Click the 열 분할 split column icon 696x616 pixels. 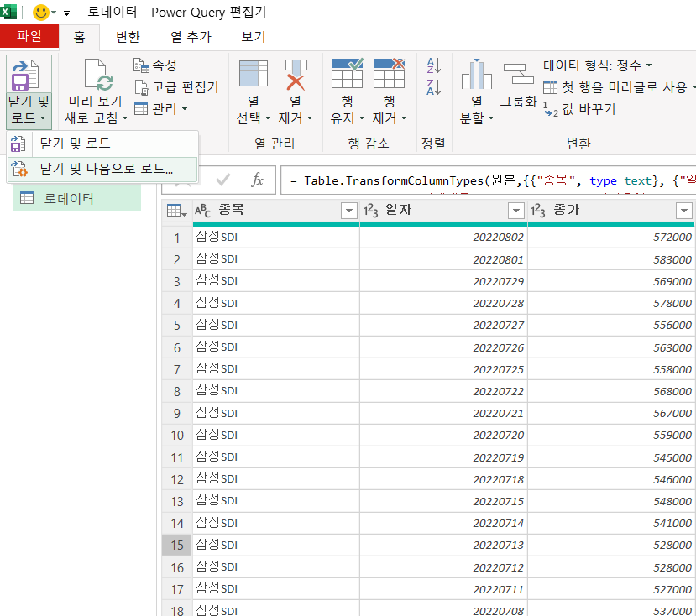click(477, 74)
